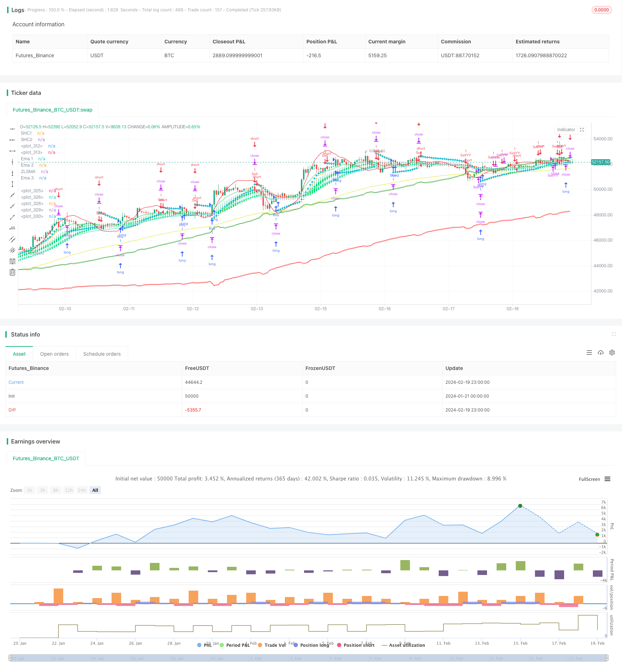Open the status info list menu icon
The width and height of the screenshot is (622, 672).
click(x=589, y=353)
